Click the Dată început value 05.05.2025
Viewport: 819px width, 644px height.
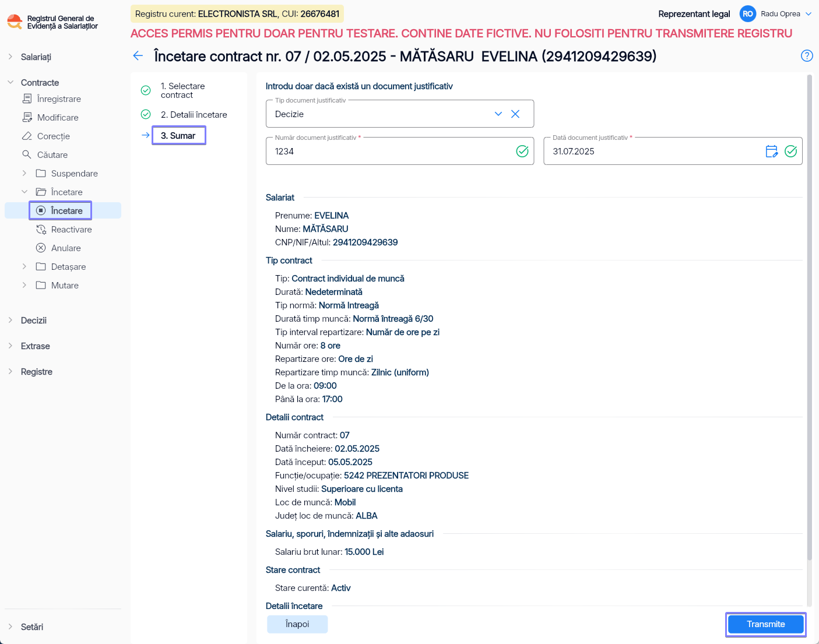(350, 462)
